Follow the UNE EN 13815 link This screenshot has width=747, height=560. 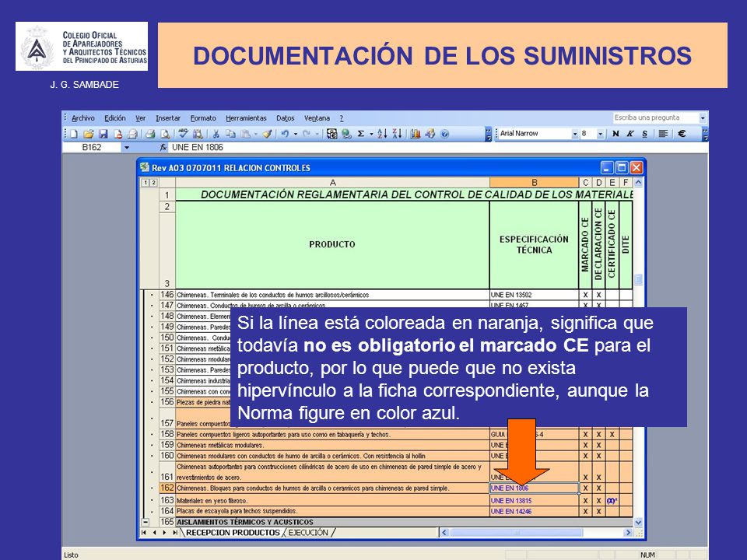[x=511, y=500]
